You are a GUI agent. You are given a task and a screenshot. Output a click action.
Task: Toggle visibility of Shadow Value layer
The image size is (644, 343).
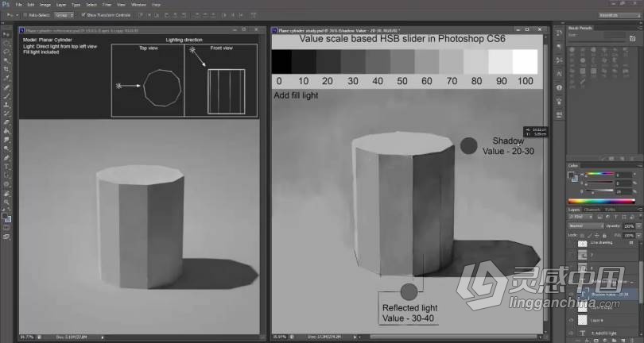[572, 295]
